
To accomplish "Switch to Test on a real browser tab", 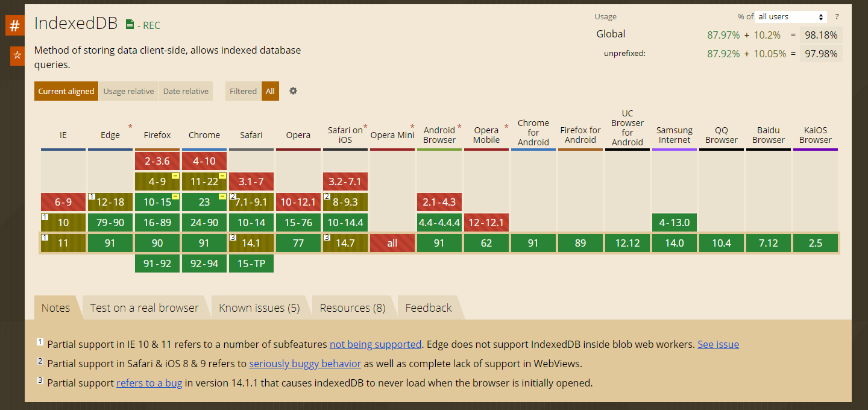I will tap(145, 307).
